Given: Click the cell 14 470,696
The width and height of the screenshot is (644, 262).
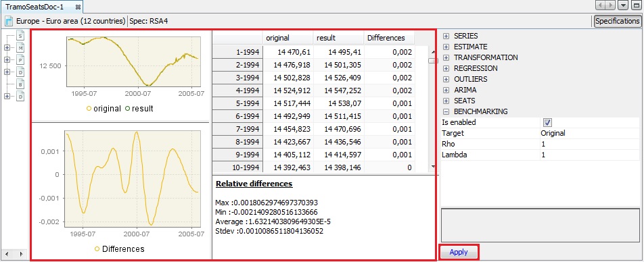Looking at the screenshot, I should (338, 129).
